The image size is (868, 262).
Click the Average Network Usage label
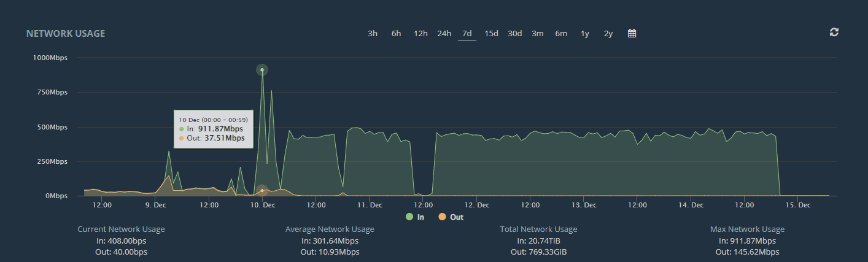330,229
